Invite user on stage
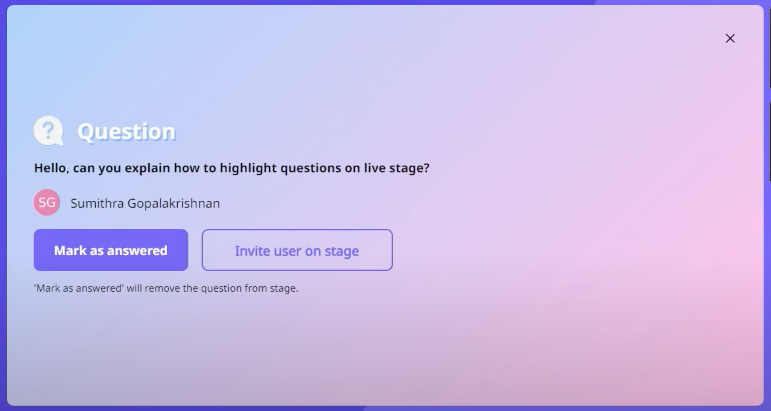This screenshot has height=411, width=771. point(297,250)
